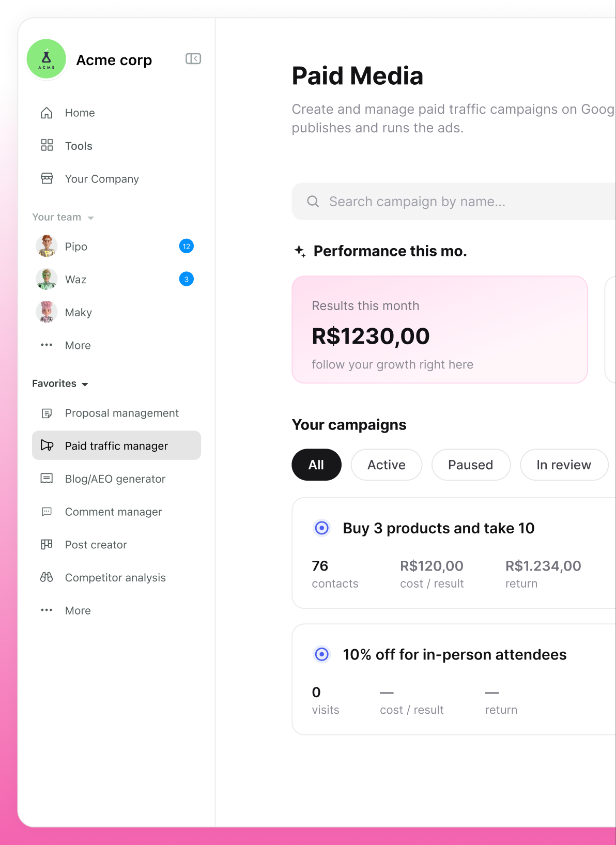Open Proposal management document icon
616x845 pixels.
(x=47, y=413)
